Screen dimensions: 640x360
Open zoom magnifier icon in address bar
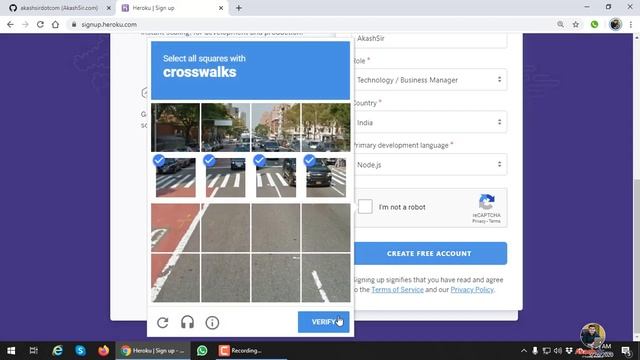tap(560, 24)
